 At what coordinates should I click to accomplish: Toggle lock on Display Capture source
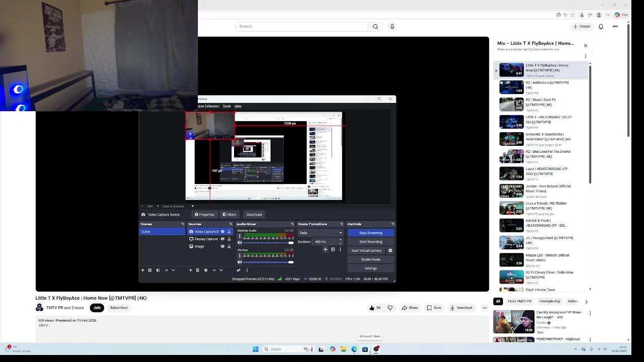tap(229, 239)
